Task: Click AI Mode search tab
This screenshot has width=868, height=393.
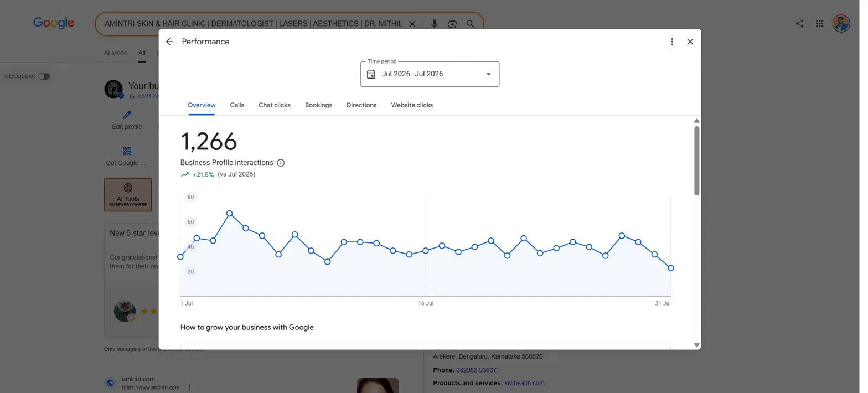Action: coord(116,53)
